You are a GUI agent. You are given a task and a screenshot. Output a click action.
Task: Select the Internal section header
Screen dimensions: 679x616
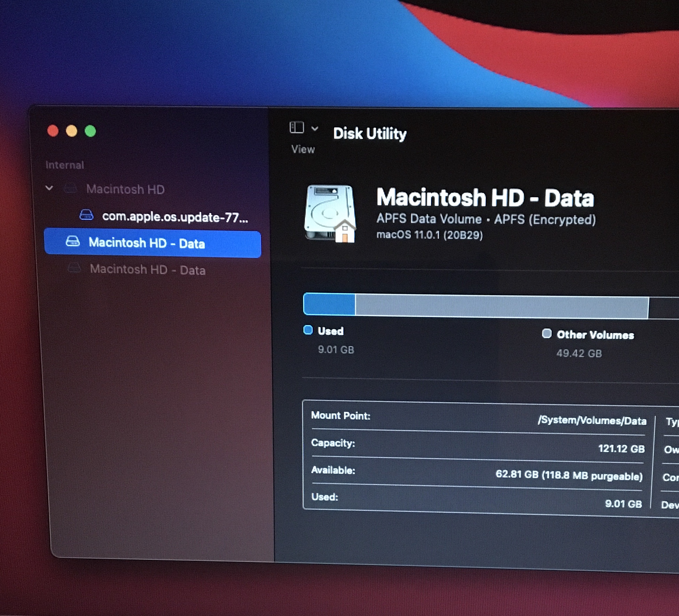(x=64, y=164)
